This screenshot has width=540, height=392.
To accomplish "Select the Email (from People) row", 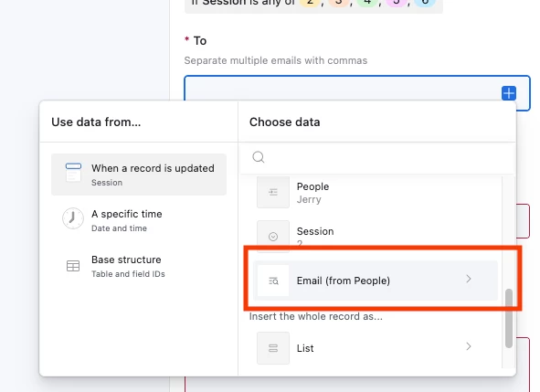I will point(376,281).
